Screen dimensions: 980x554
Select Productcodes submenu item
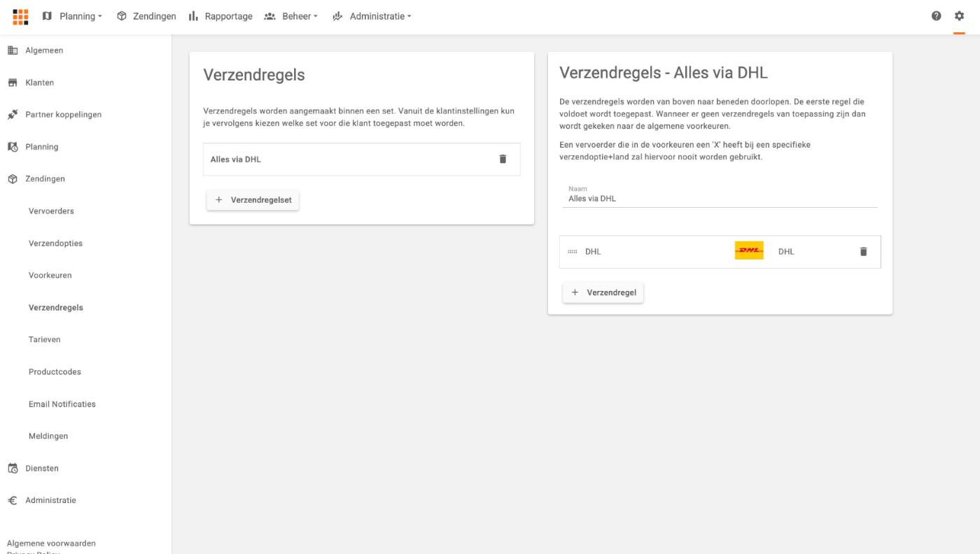coord(55,372)
